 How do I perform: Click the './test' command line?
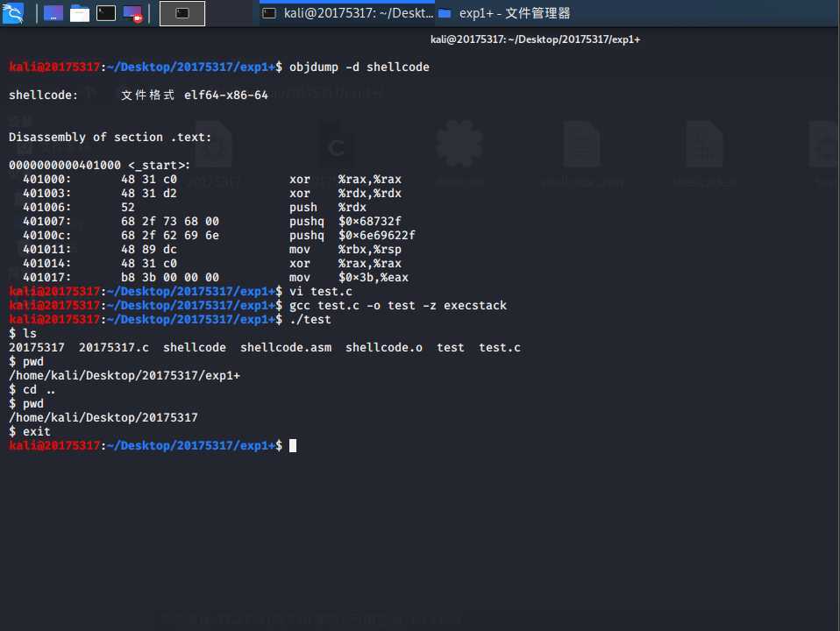point(310,319)
